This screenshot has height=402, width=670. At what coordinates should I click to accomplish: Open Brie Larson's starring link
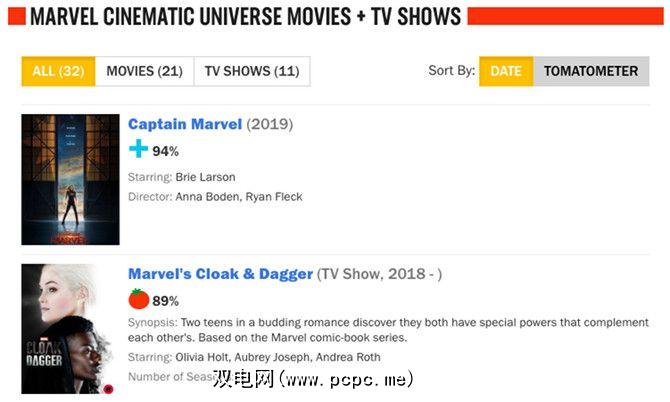206,177
